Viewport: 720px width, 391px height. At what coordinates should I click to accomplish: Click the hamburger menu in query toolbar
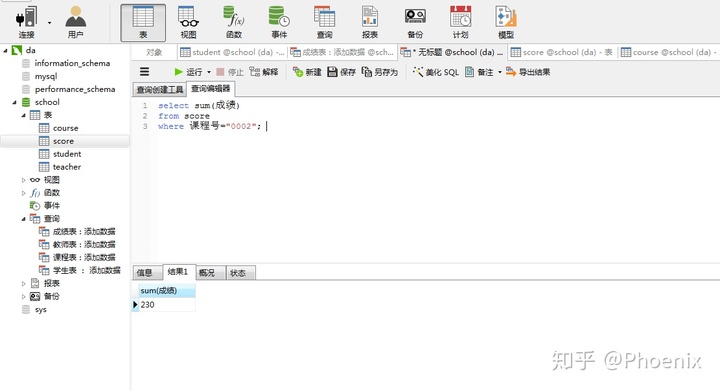(145, 72)
